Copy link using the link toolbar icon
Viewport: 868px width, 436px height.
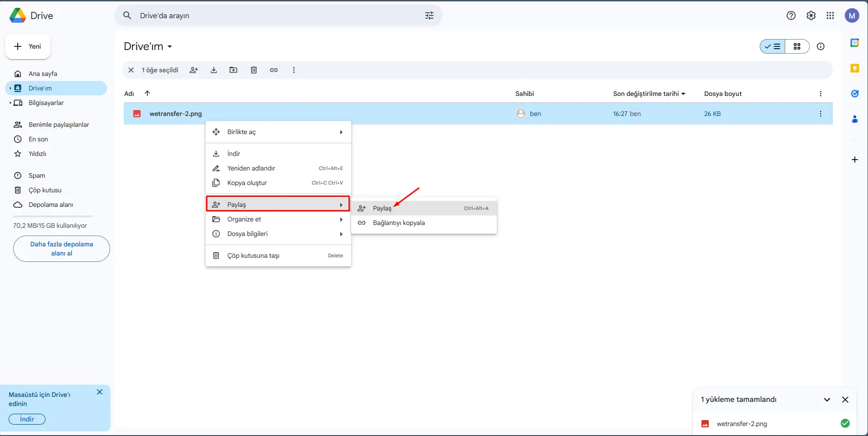tap(274, 70)
